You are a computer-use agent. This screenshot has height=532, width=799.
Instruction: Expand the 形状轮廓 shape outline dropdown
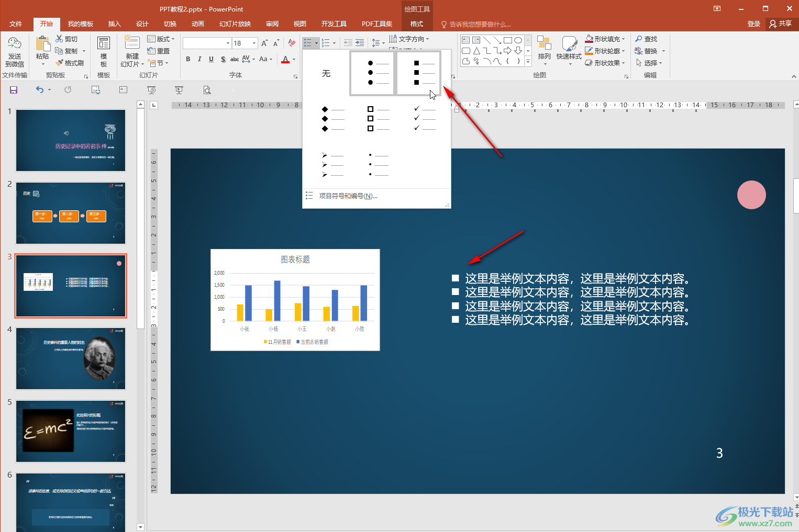623,51
